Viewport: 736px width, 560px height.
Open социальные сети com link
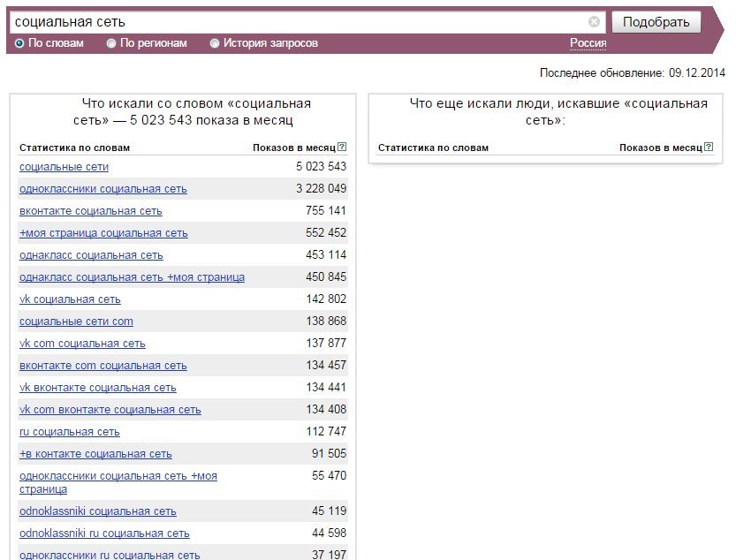coord(76,322)
